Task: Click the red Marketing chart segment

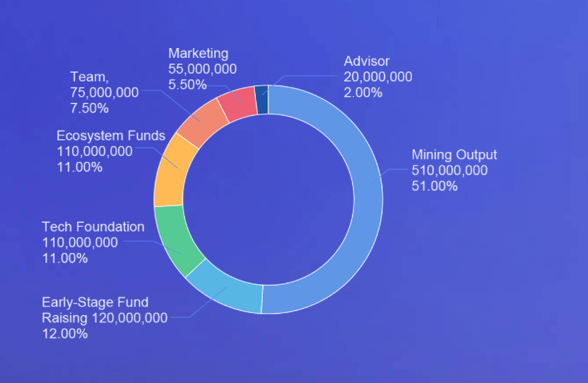Action: (237, 105)
